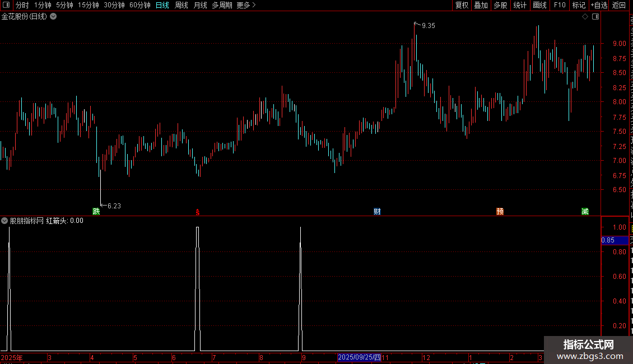Open the 多股 multi-stock view

coord(500,5)
